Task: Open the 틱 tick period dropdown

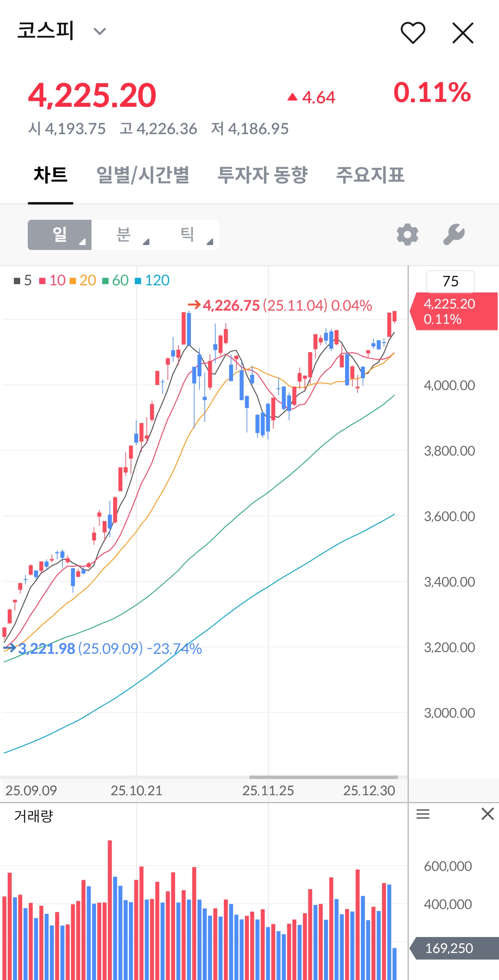Action: point(187,235)
